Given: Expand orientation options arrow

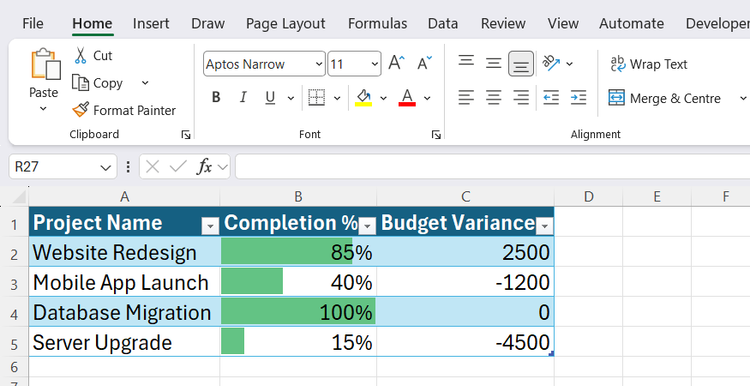Looking at the screenshot, I should (x=569, y=64).
